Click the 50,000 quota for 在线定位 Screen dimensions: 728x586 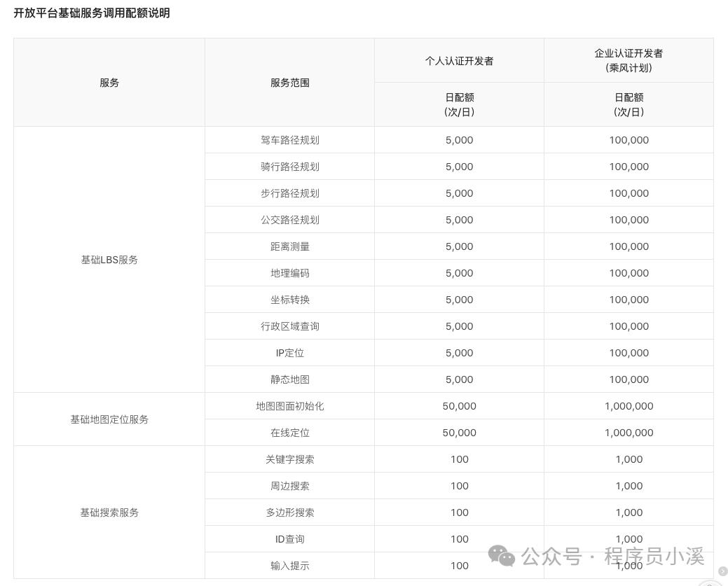[x=459, y=432]
